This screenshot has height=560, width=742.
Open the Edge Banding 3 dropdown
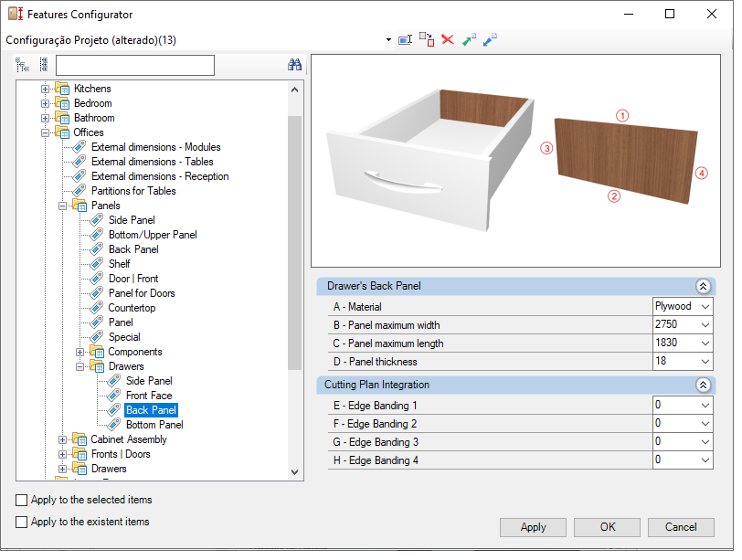[x=705, y=442]
